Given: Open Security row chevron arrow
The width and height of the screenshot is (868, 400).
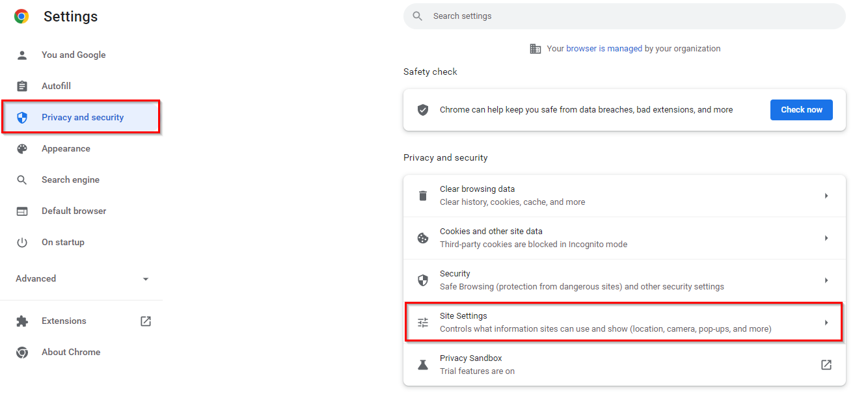Looking at the screenshot, I should (826, 280).
